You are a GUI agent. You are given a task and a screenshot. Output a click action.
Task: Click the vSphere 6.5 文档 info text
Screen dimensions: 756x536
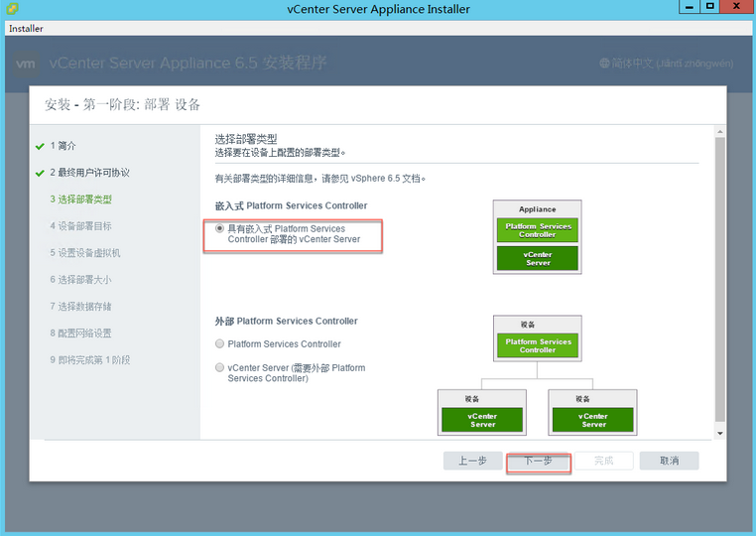pos(319,179)
